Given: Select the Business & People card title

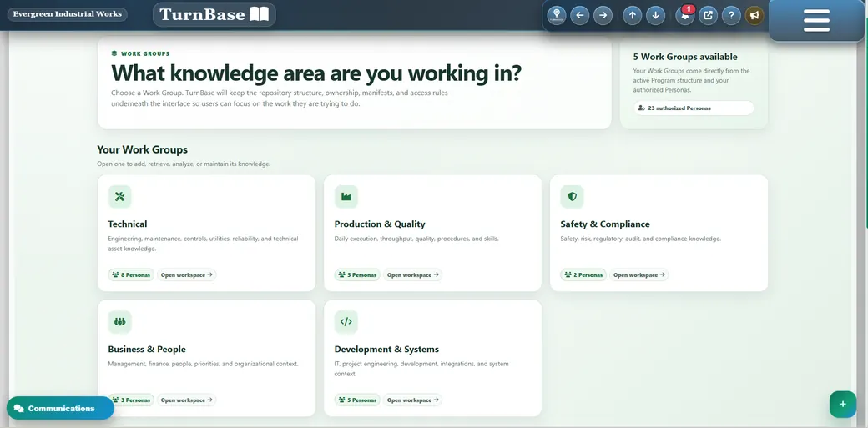Looking at the screenshot, I should coord(147,350).
